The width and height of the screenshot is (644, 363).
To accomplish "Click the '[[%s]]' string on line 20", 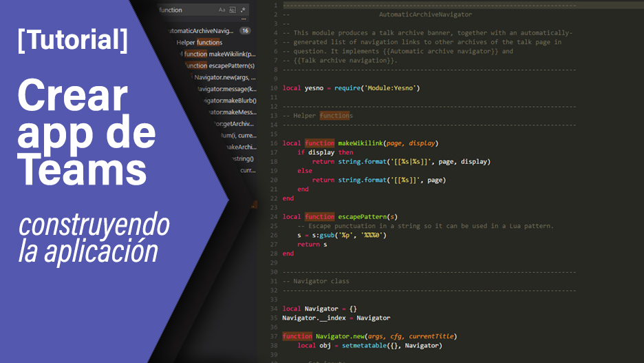I will click(x=405, y=180).
